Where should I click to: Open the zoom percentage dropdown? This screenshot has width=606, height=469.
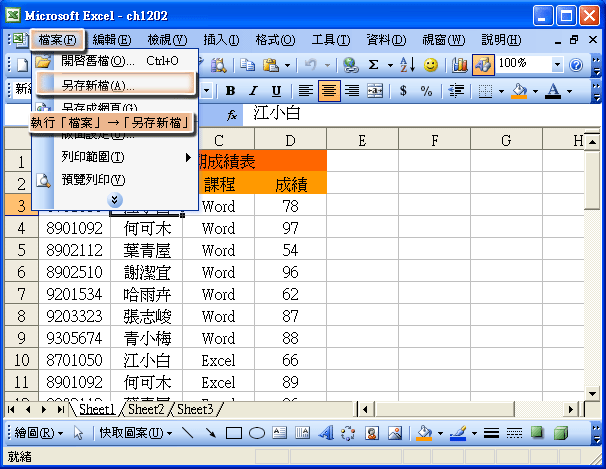pyautogui.click(x=557, y=64)
